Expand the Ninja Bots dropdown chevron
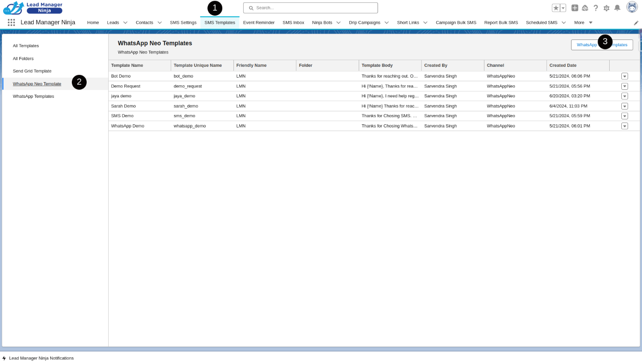Viewport: 642px width, 364px height. coord(339,22)
